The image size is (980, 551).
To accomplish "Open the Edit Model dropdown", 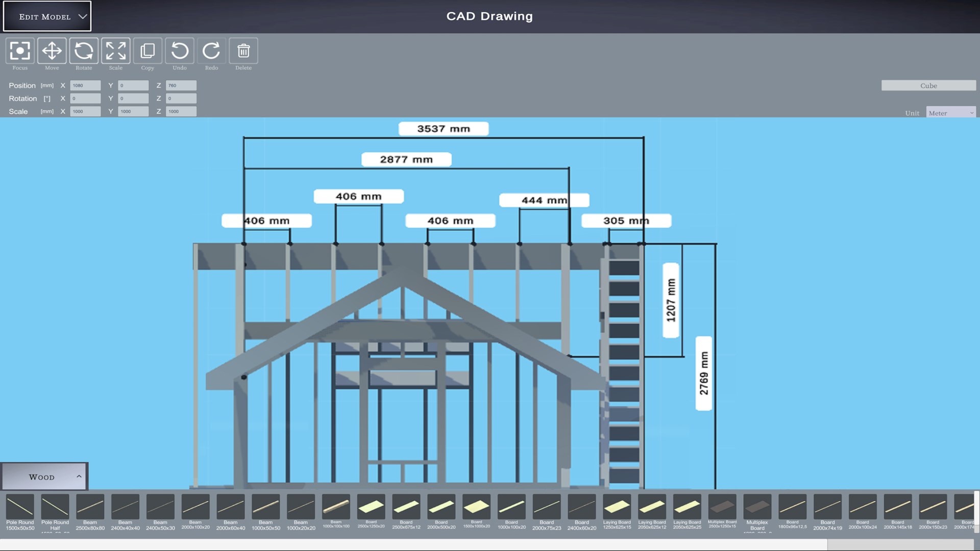I will pyautogui.click(x=47, y=16).
